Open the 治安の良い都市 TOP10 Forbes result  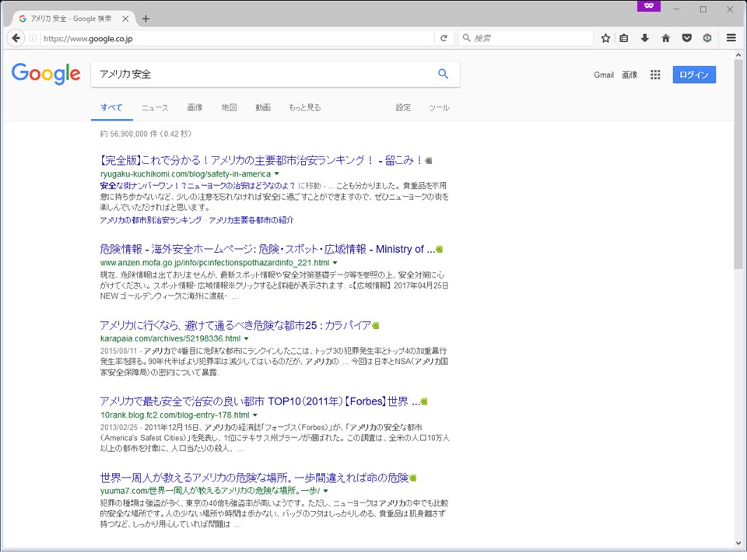(260, 402)
